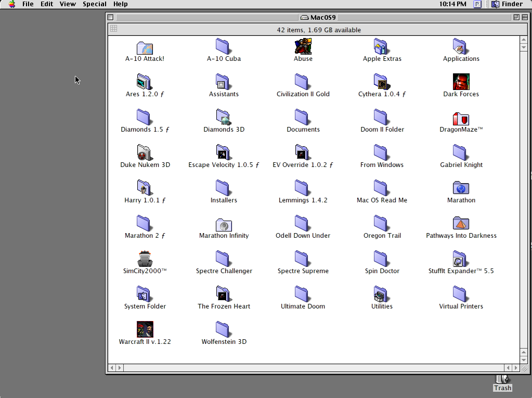The width and height of the screenshot is (532, 398).
Task: Select the System Folder icon
Action: [144, 294]
